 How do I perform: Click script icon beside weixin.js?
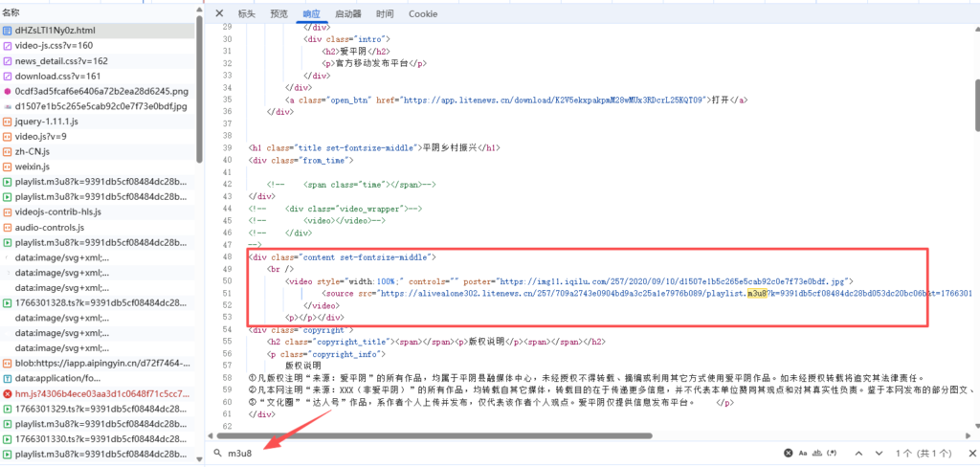pyautogui.click(x=8, y=167)
